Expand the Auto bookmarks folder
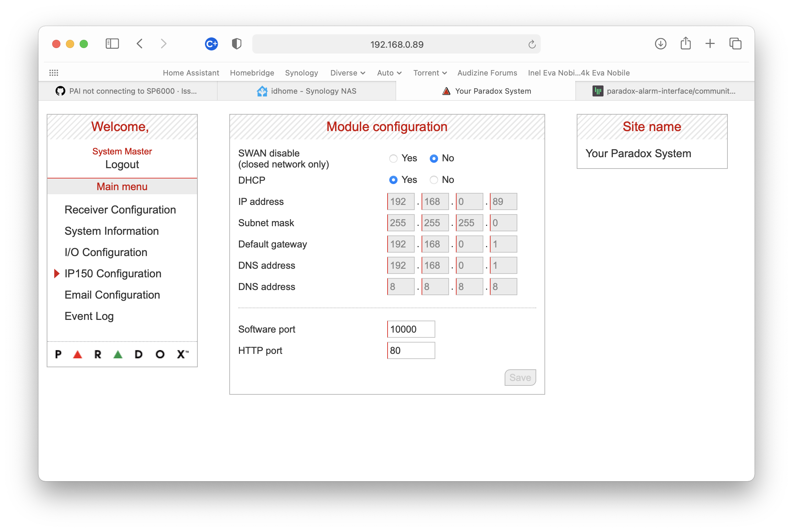Viewport: 793px width, 532px height. coord(389,73)
